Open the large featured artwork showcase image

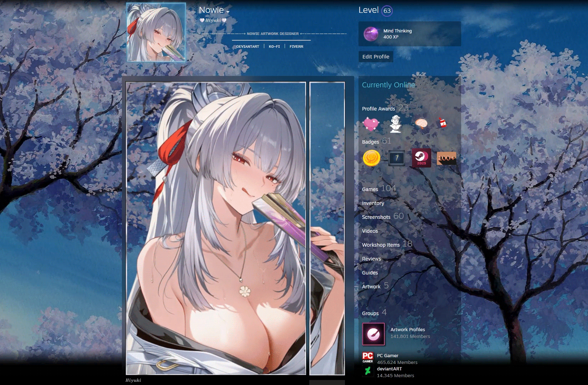click(216, 229)
